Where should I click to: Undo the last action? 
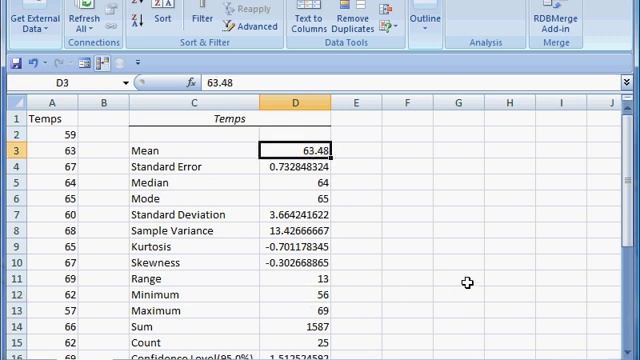33,63
